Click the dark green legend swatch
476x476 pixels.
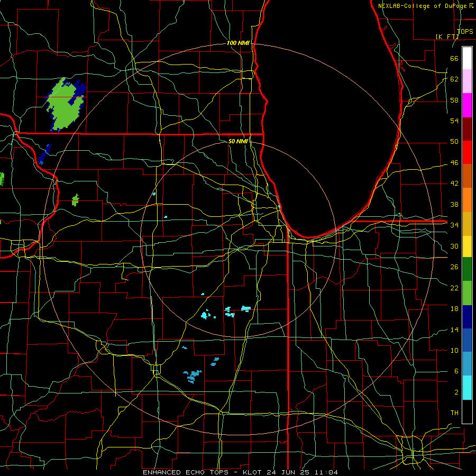tap(467, 269)
